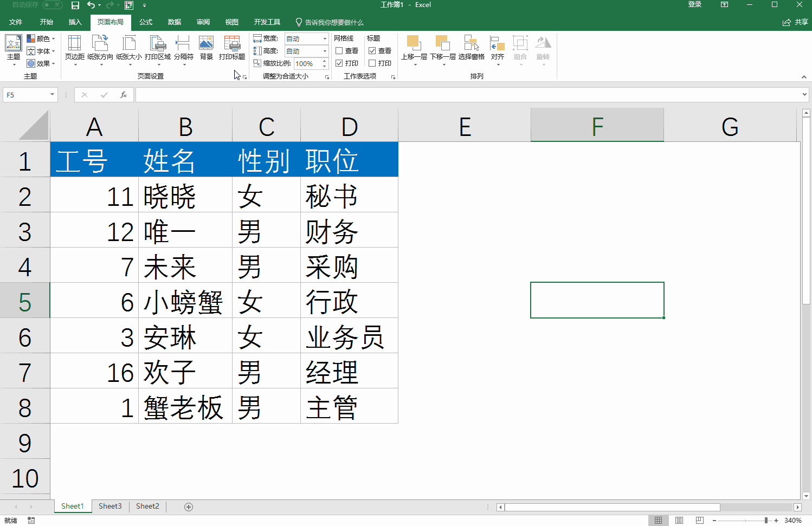812x526 pixels.
Task: Open the Themes (主题) gallery
Action: tap(14, 50)
